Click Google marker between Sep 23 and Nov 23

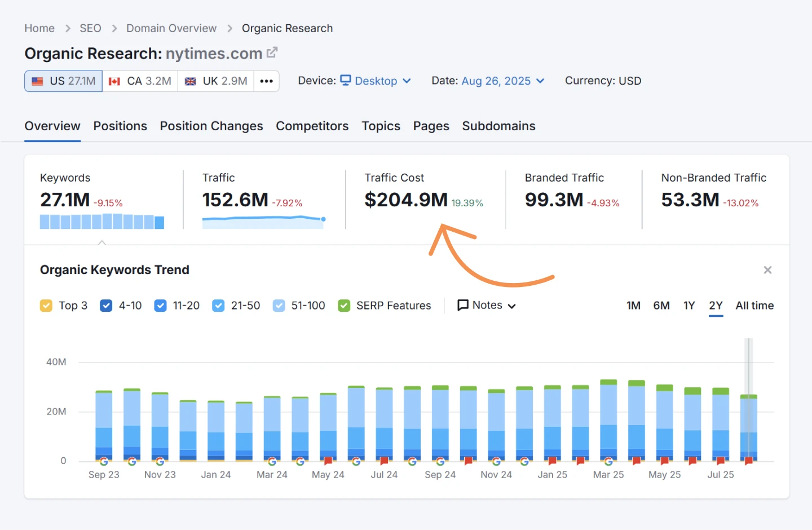point(132,461)
